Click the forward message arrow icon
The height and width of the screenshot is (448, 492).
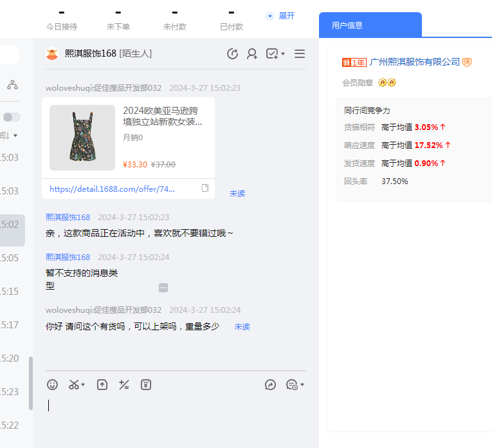(x=271, y=384)
